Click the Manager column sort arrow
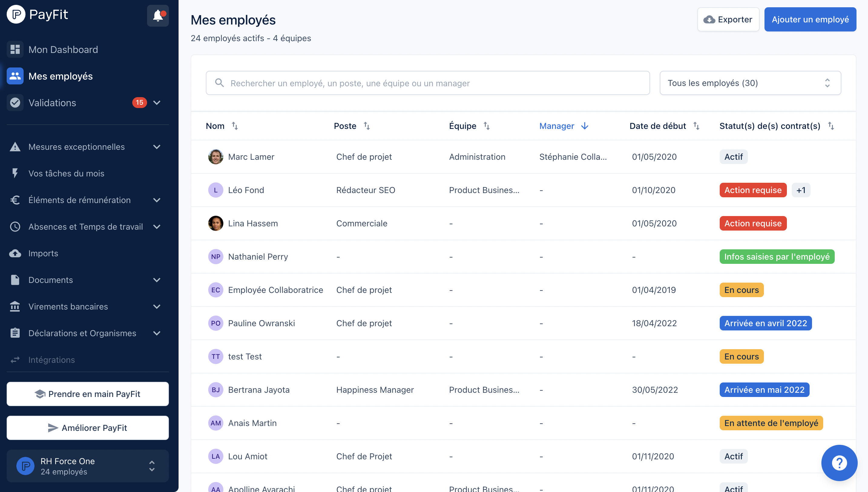868x492 pixels. tap(584, 126)
